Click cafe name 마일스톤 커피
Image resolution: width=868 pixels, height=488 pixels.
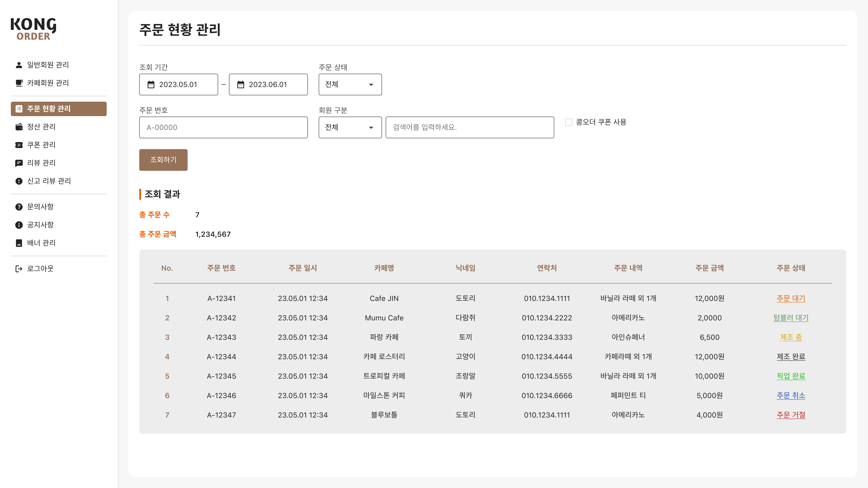coord(384,395)
